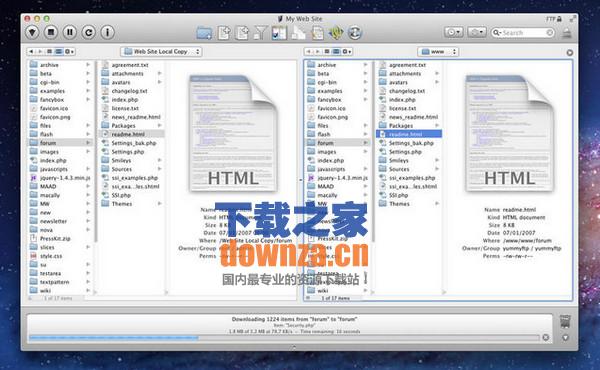Select the highlighted readme.html in the remote pane
The width and height of the screenshot is (600, 370).
tap(409, 134)
